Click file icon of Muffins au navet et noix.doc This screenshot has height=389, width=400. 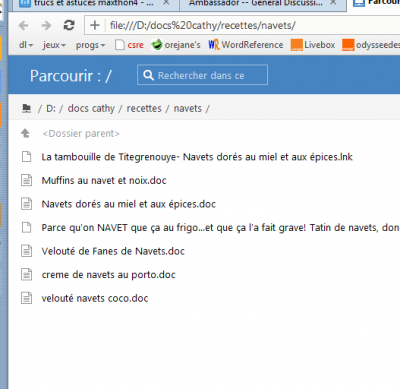(x=26, y=180)
